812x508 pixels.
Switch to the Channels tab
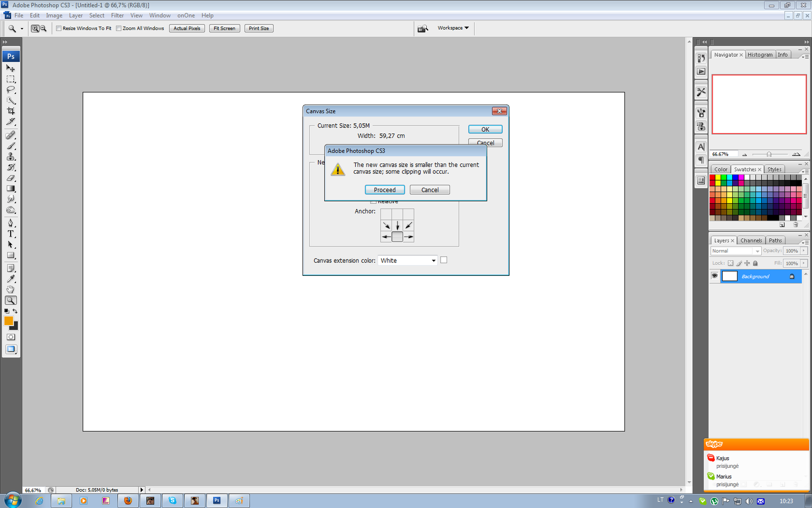(x=751, y=240)
